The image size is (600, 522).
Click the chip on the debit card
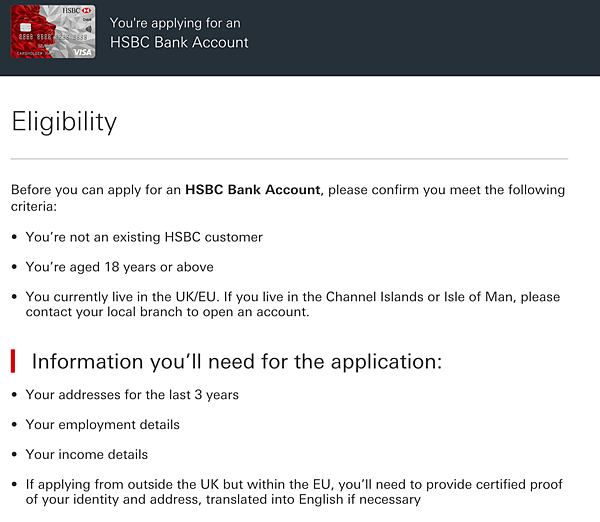pos(26,27)
